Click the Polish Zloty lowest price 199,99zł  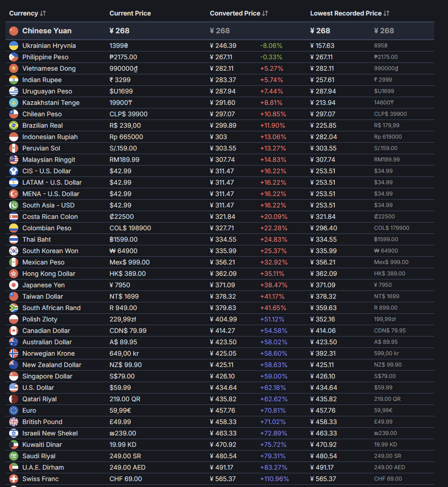385,319
